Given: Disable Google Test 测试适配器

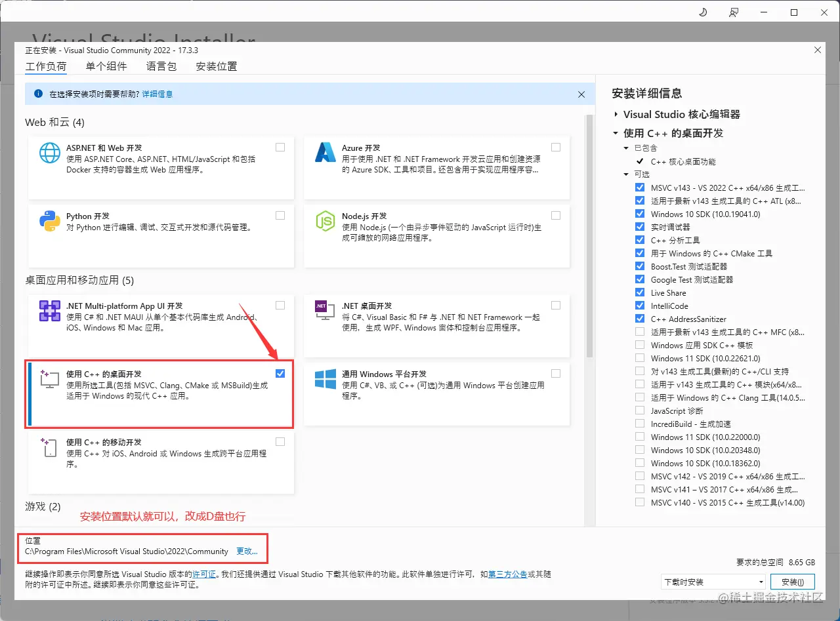Looking at the screenshot, I should [640, 279].
